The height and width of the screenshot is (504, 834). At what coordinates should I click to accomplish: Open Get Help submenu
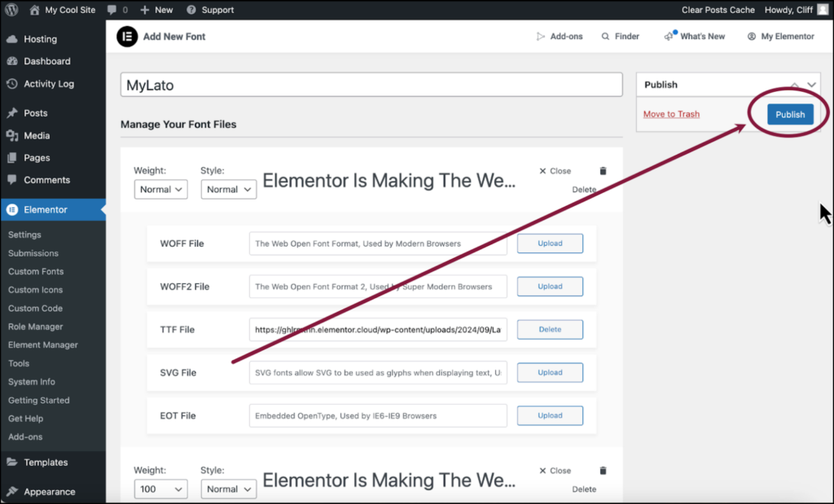point(25,419)
